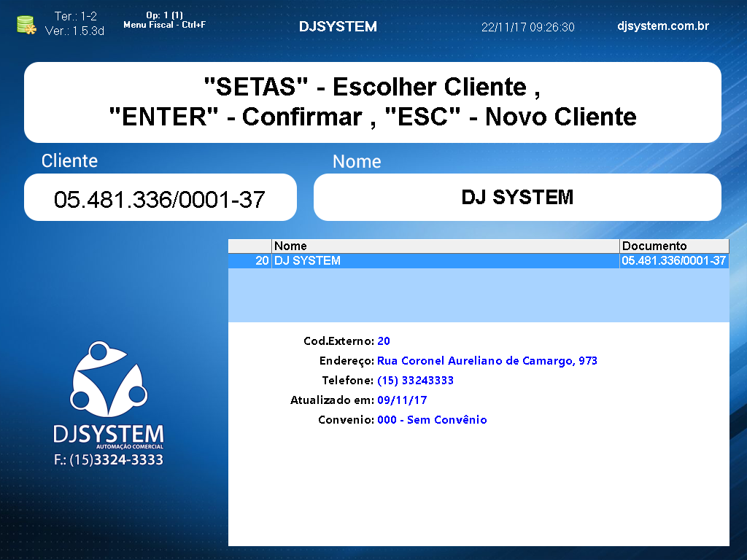Click the address Rua Coronel Aureliano de Camargo, 973
Image resolution: width=747 pixels, height=560 pixels.
[487, 360]
